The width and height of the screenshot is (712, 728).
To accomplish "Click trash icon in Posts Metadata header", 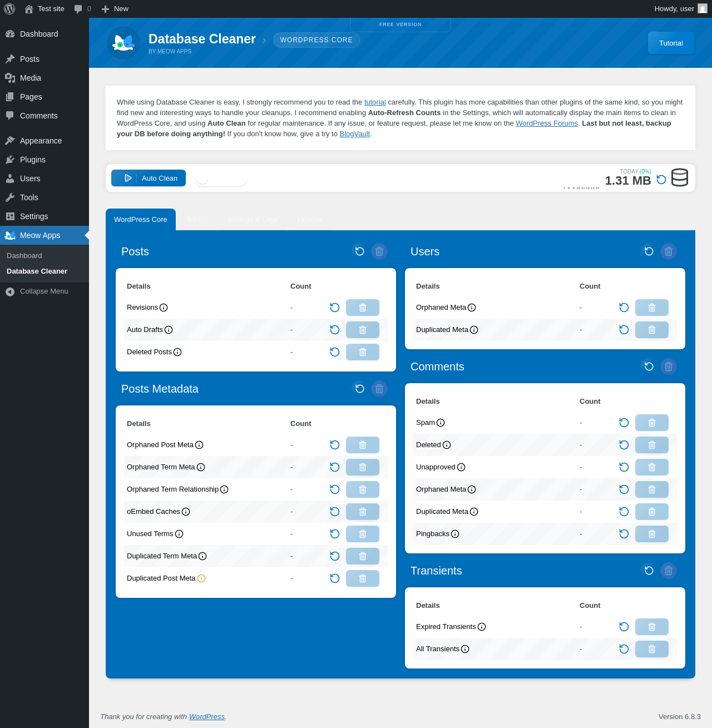I will (x=379, y=389).
